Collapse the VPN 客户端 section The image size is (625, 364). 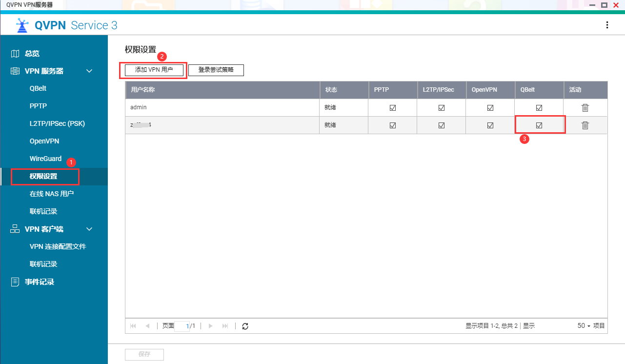89,229
